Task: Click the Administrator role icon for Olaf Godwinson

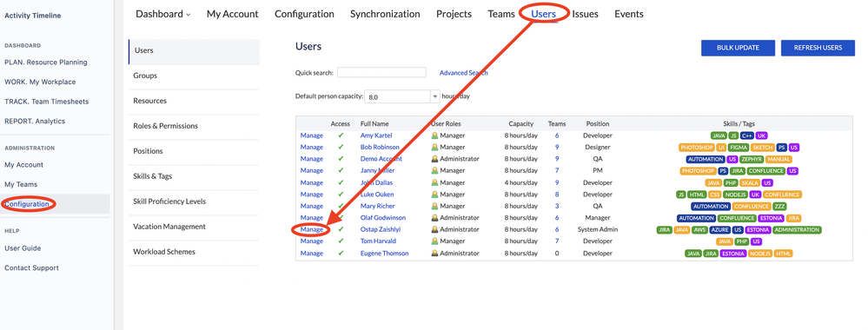Action: (x=434, y=218)
